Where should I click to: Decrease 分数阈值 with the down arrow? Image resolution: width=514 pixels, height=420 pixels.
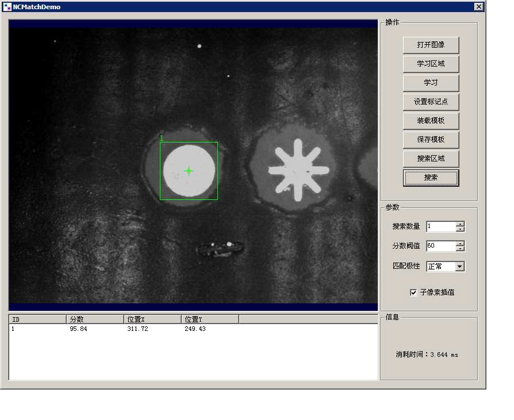pyautogui.click(x=460, y=248)
